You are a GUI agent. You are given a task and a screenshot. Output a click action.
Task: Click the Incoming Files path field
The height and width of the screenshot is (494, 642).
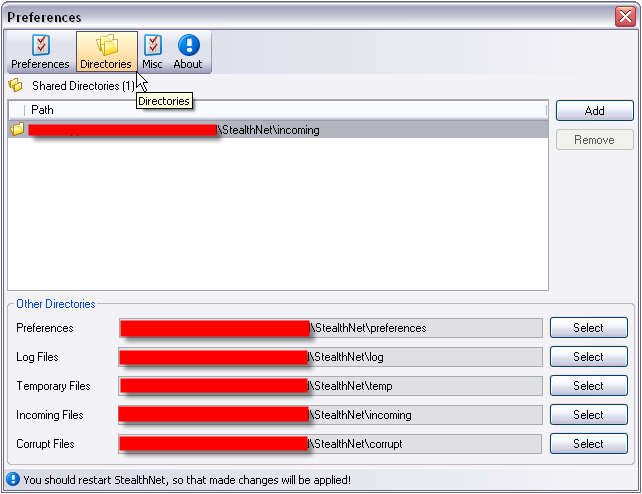331,415
